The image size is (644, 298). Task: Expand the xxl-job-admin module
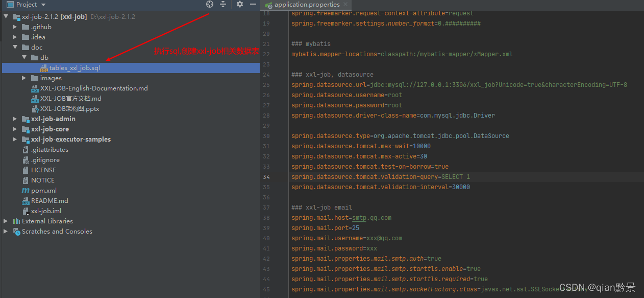pyautogui.click(x=15, y=119)
